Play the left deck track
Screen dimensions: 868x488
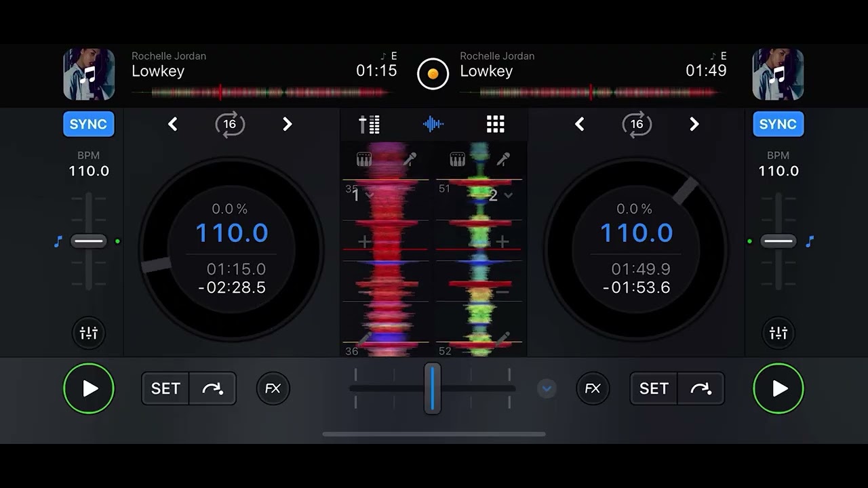pyautogui.click(x=89, y=388)
